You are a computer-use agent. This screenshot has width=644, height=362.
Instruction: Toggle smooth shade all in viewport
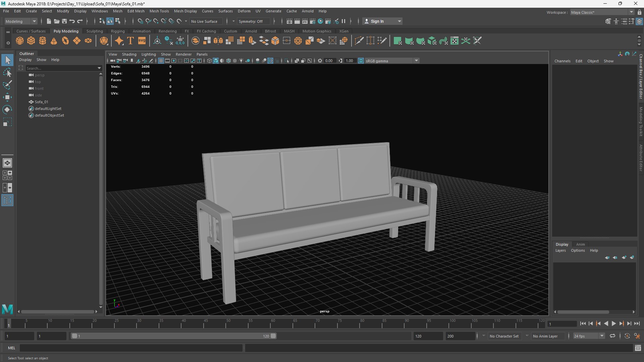tap(216, 61)
